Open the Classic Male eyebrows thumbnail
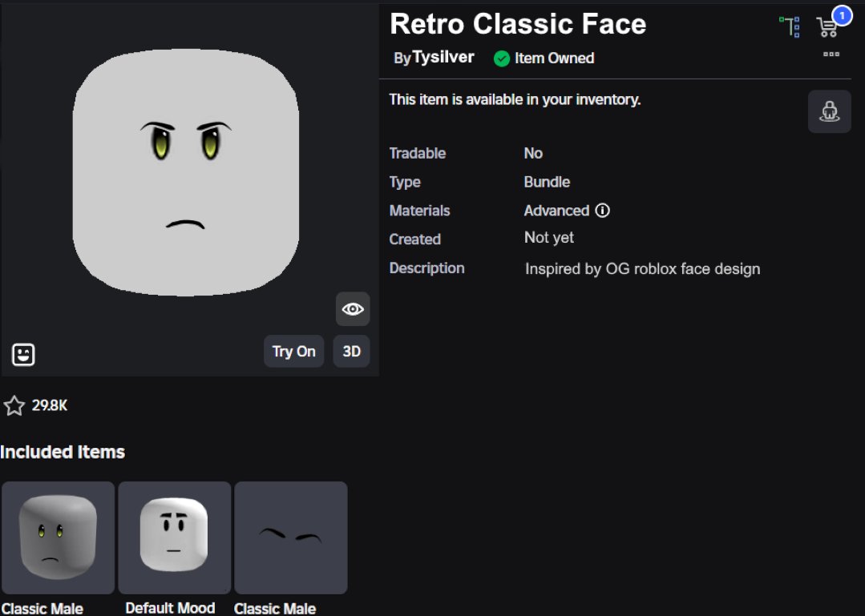This screenshot has height=616, width=865. pos(291,537)
